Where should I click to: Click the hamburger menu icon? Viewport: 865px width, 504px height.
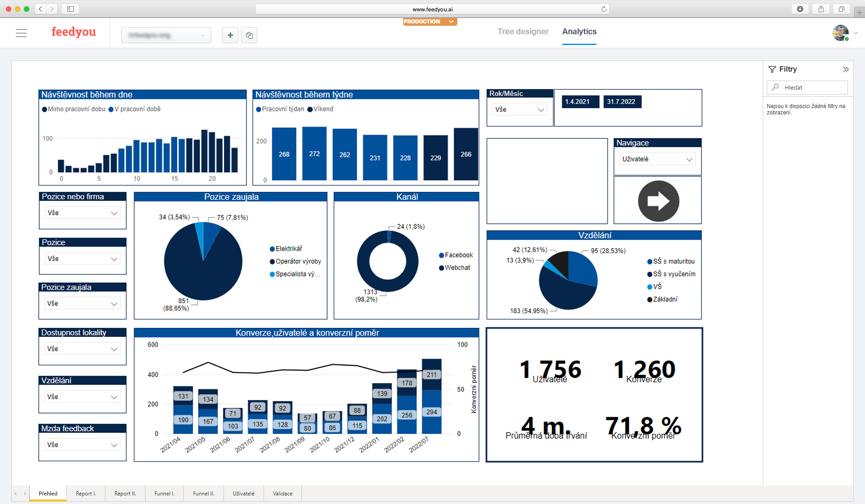click(21, 33)
